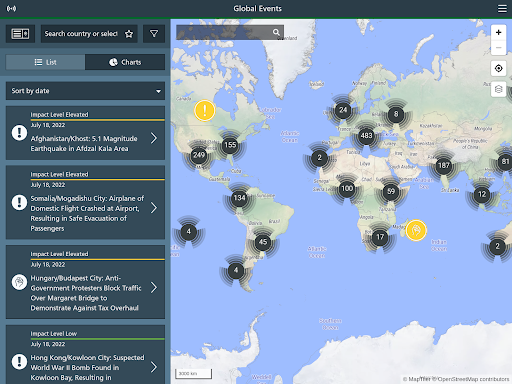Image resolution: width=512 pixels, height=384 pixels.
Task: Open the filter funnel button
Action: [x=154, y=34]
